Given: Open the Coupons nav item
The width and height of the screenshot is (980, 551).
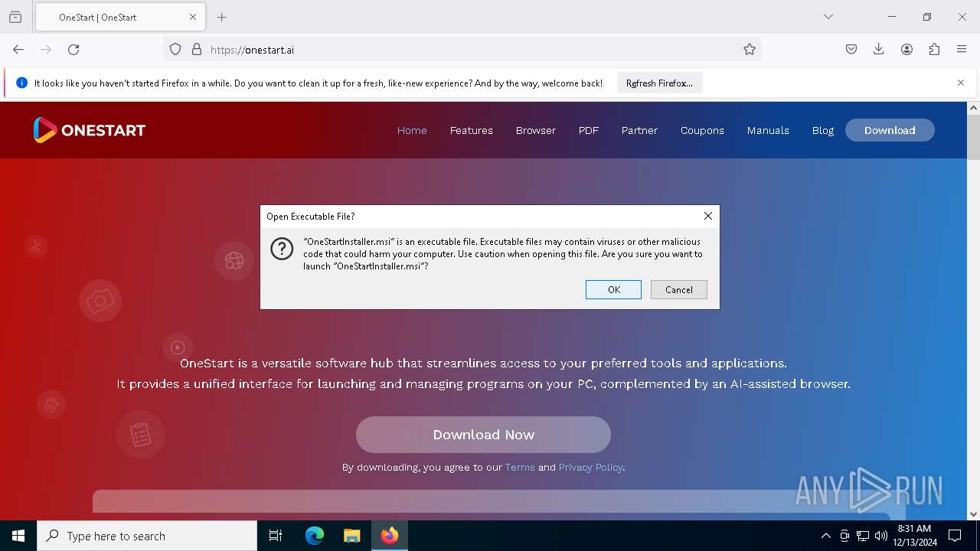Looking at the screenshot, I should click(x=702, y=130).
